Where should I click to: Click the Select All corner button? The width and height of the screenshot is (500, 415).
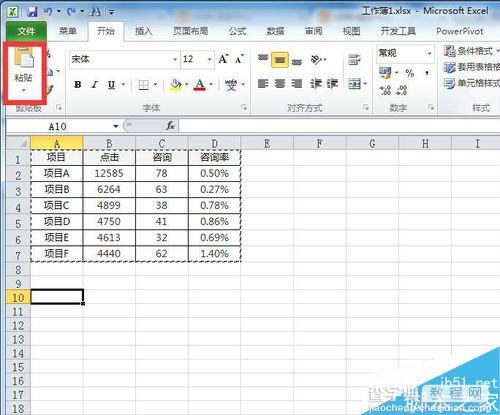(x=19, y=143)
